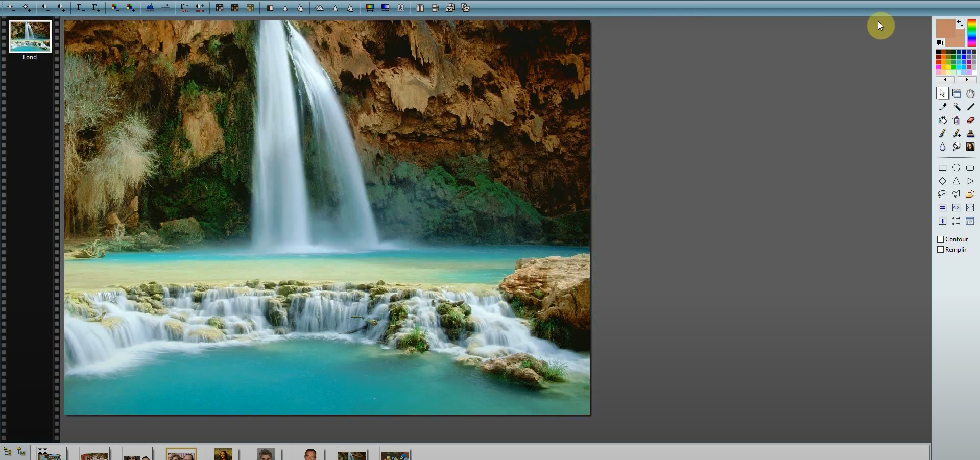980x460 pixels.
Task: Choose the rounded rectangle selection shape
Action: [x=970, y=167]
